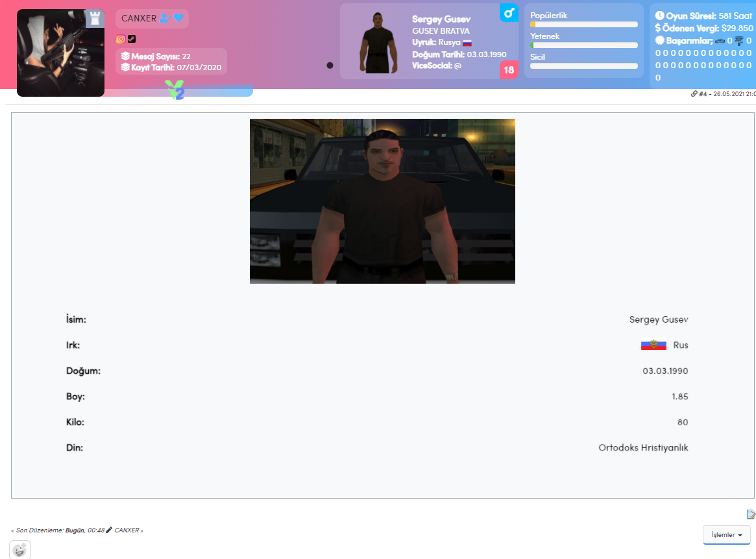
Task: Click the dark status dot in header
Action: coord(330,66)
